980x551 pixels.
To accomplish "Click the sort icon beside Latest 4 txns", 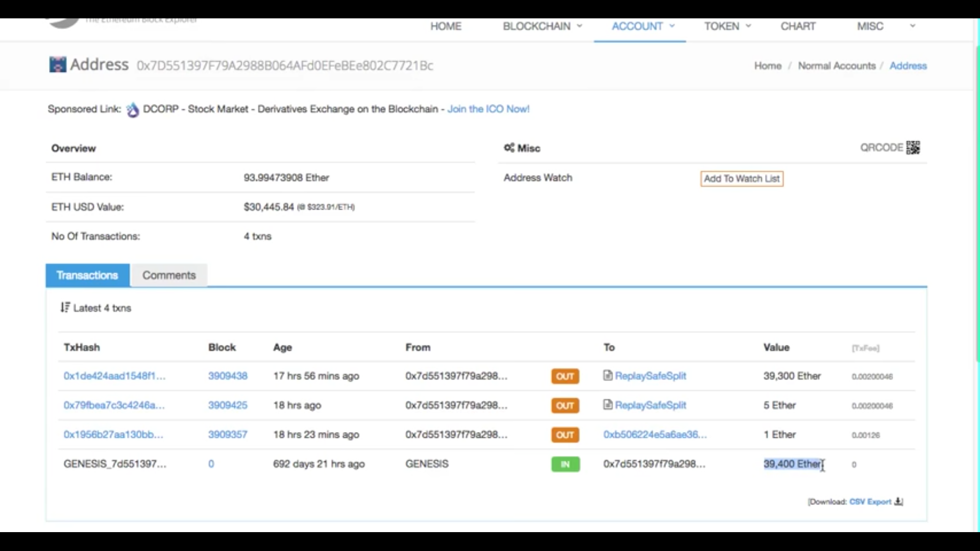I will tap(65, 308).
